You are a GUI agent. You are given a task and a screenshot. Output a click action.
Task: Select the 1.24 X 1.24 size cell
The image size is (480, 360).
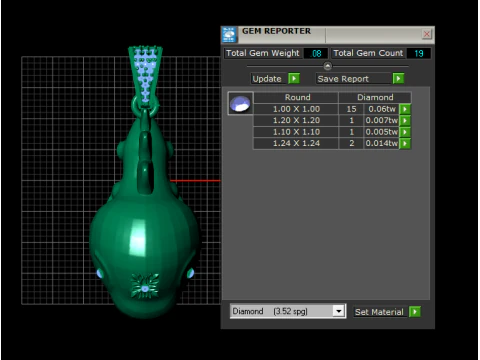point(296,143)
